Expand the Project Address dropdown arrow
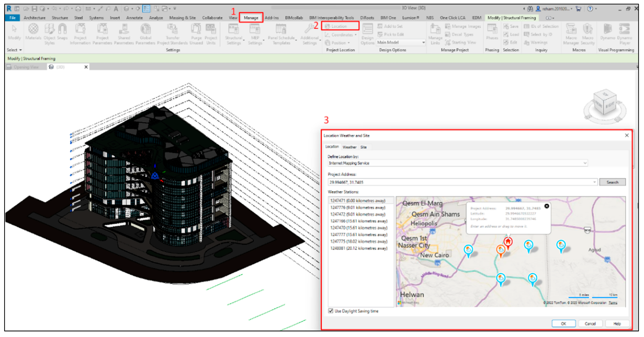644x337 pixels. click(x=594, y=182)
